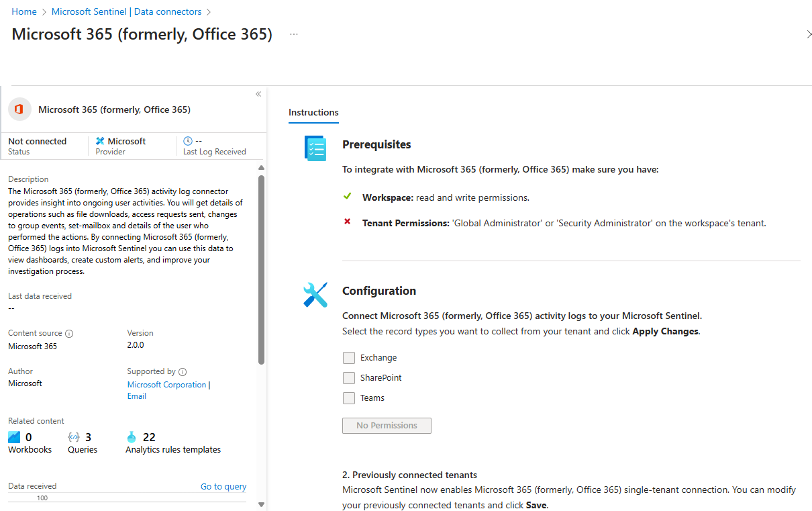Viewport: 812px width, 511px height.
Task: Click the Go to query link
Action: point(223,487)
